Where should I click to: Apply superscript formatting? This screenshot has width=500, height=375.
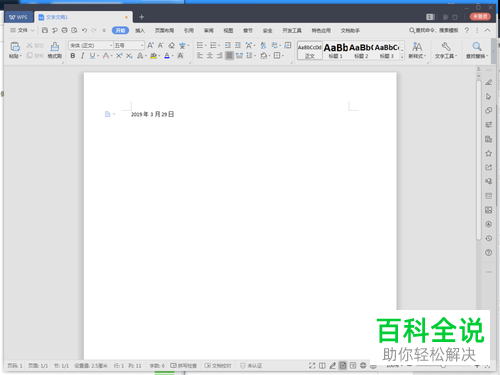(x=119, y=56)
